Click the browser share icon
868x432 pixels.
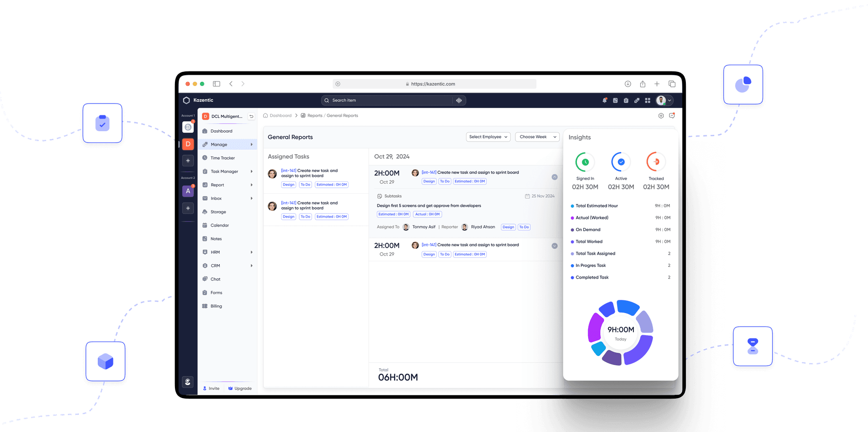click(642, 84)
